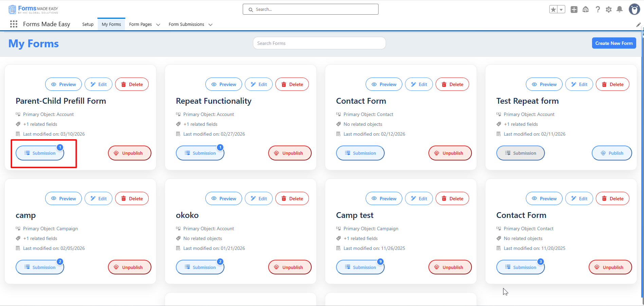
Task: Click the favorites star icon
Action: 553,10
